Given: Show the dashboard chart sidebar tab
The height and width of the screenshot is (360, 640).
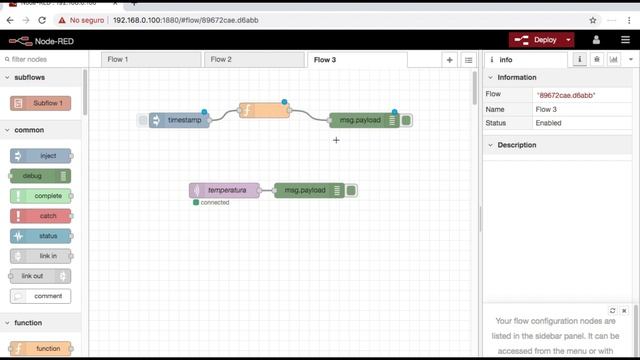Looking at the screenshot, I should pyautogui.click(x=613, y=60).
